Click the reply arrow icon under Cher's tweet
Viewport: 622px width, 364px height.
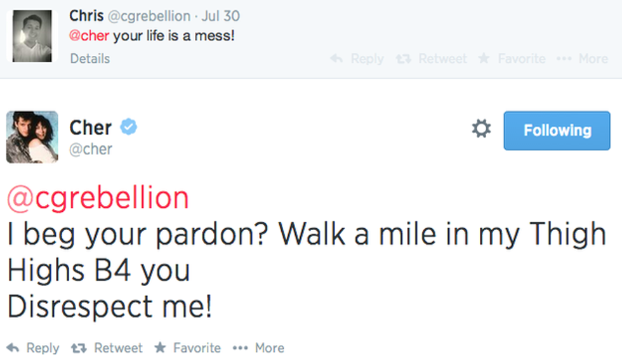click(x=13, y=348)
